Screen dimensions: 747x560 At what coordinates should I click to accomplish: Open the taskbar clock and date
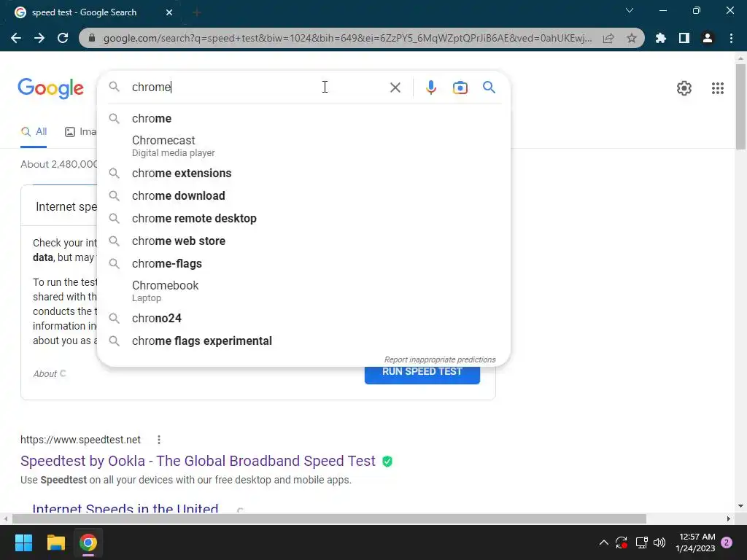coord(695,542)
